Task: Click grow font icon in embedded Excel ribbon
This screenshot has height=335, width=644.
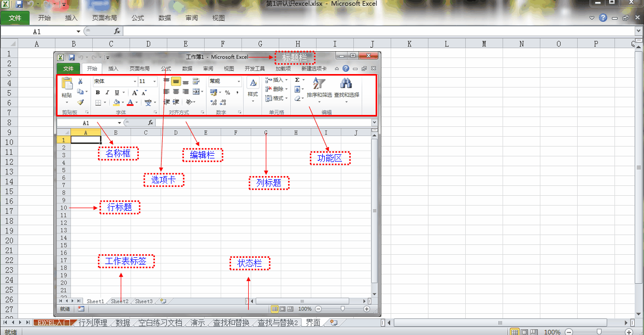Action: coord(134,92)
